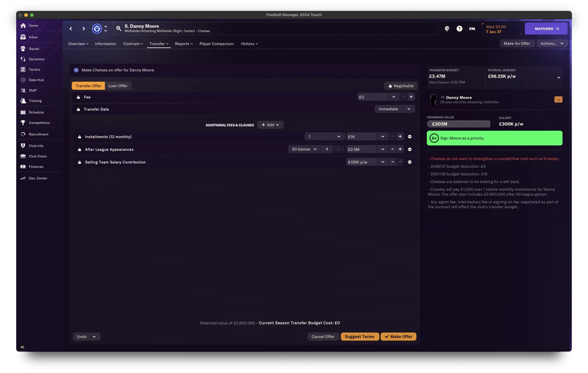Viewport: 588px width, 373px height.
Task: Open the Actions menu button
Action: tap(552, 43)
